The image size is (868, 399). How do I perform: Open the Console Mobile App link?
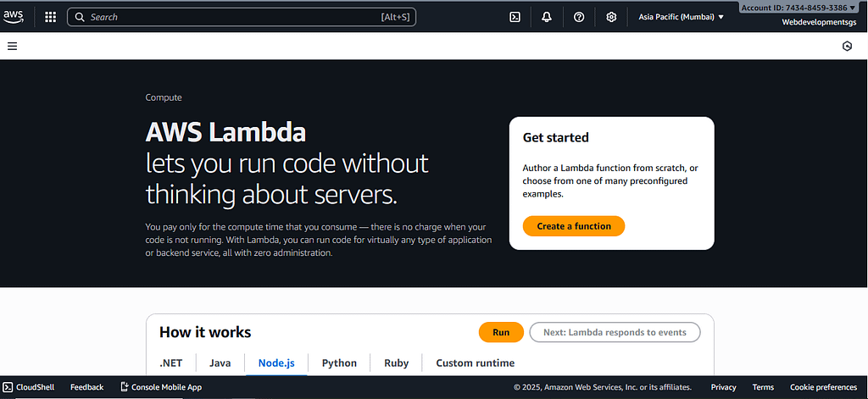tap(161, 387)
